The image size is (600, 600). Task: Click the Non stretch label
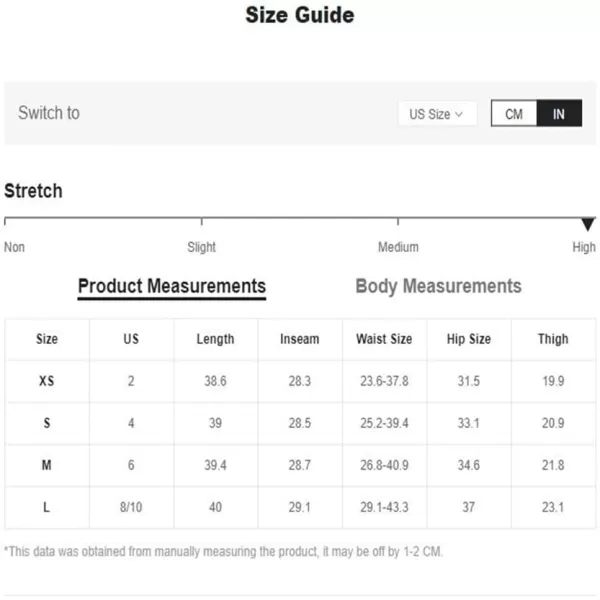coord(14,247)
